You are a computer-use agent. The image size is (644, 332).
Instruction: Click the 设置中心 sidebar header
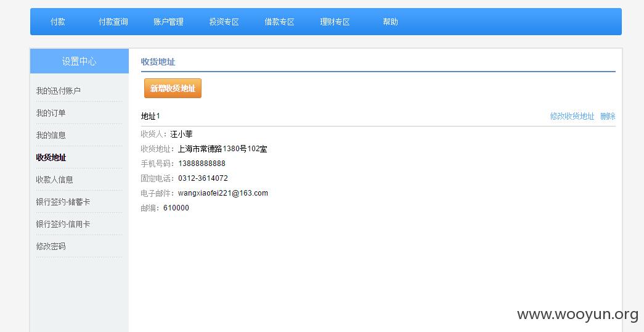coord(79,61)
